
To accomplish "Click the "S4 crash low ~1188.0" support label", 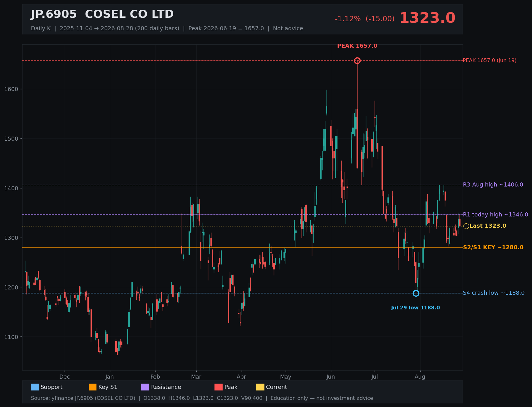I will pyautogui.click(x=494, y=293).
